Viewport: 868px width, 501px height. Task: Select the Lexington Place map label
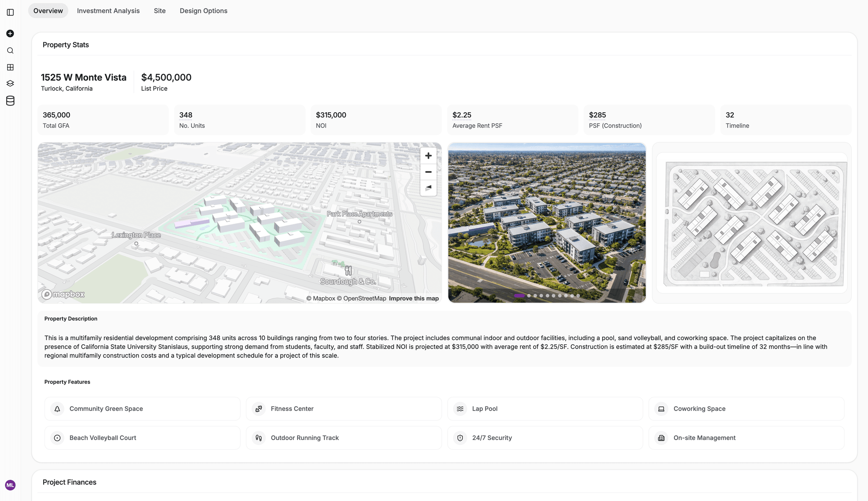coord(136,235)
